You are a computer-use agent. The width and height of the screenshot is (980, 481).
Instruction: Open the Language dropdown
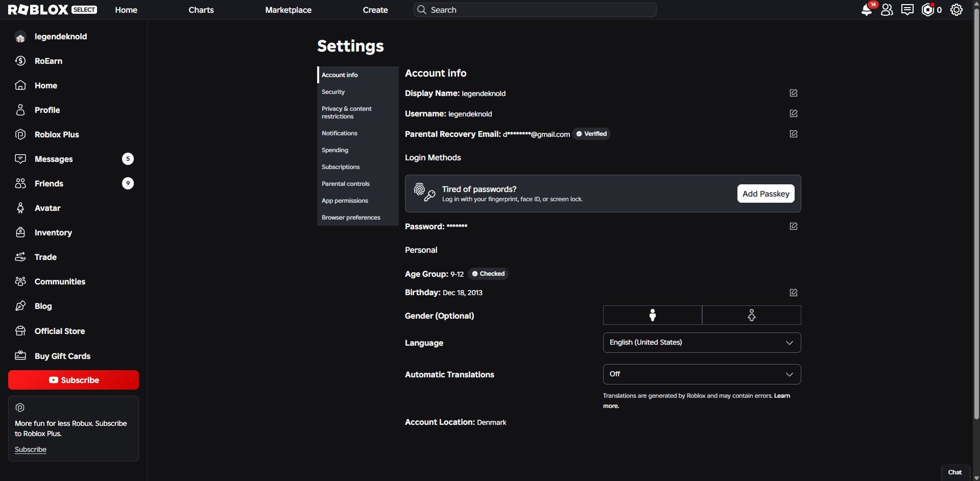pos(702,343)
